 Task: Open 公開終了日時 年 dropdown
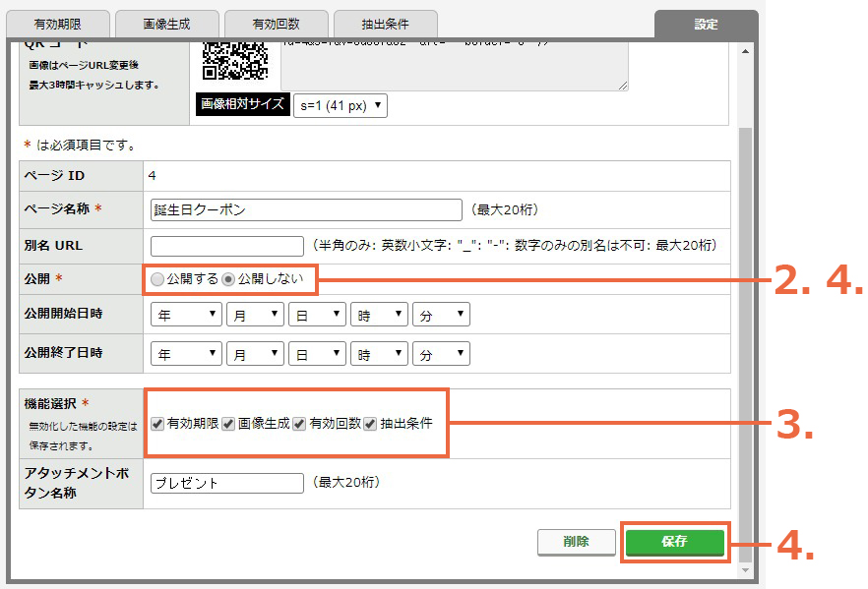(186, 353)
